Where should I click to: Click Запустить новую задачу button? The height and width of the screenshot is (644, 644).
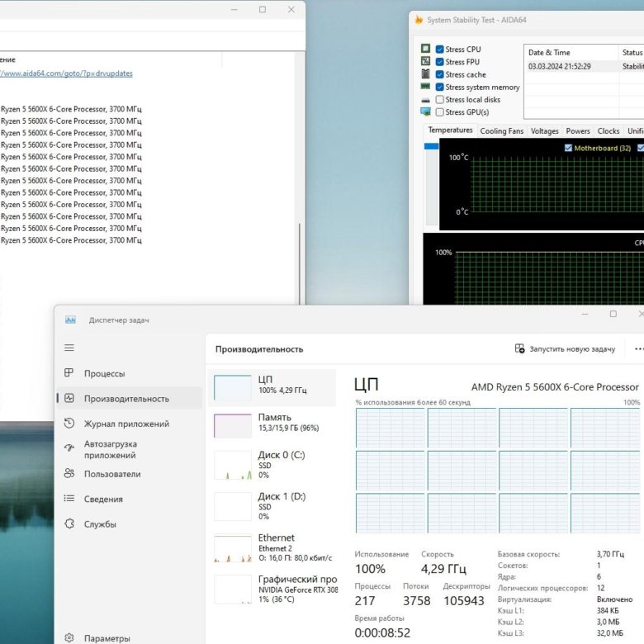(565, 349)
